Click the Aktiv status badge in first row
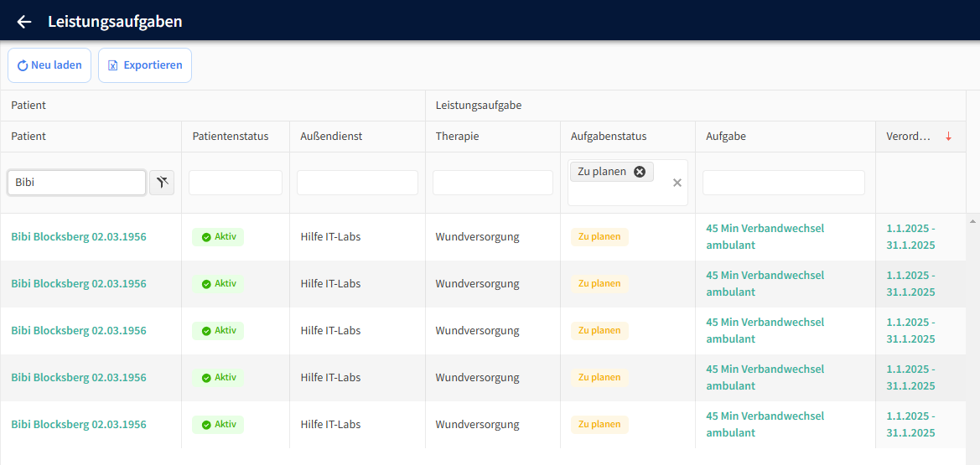980x465 pixels. 218,237
